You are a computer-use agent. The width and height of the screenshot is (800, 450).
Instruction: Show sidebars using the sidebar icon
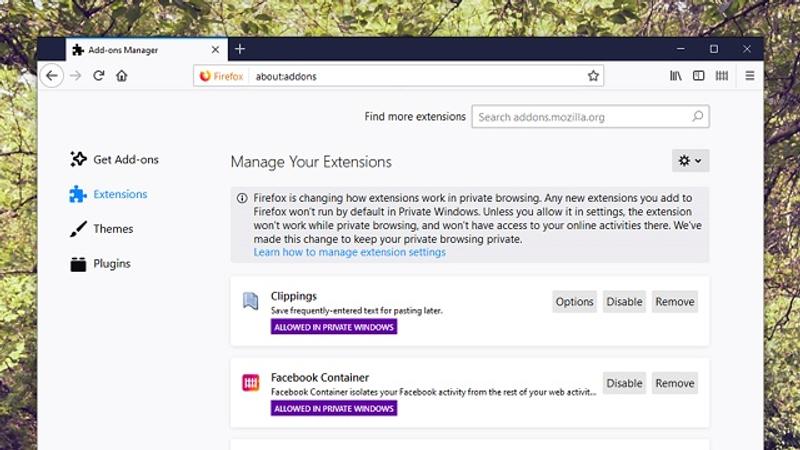click(x=698, y=76)
